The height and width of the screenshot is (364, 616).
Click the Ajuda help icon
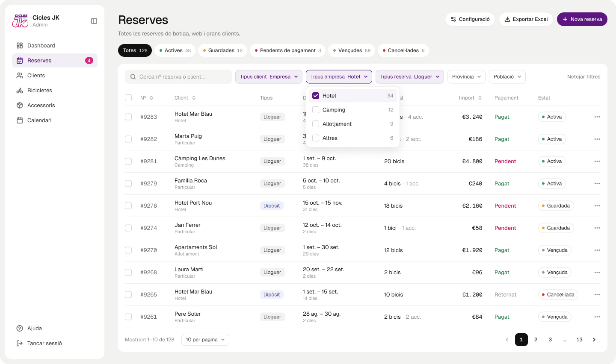pyautogui.click(x=20, y=329)
